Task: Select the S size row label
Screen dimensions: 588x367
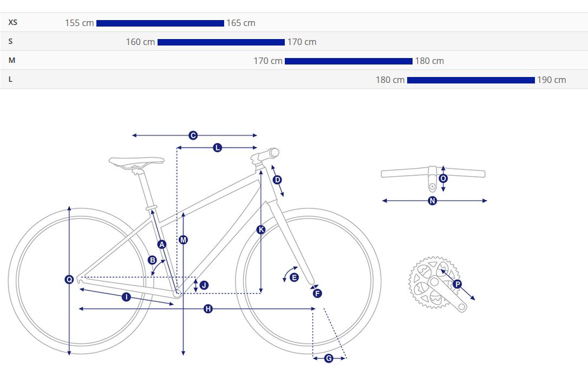Action: point(10,41)
